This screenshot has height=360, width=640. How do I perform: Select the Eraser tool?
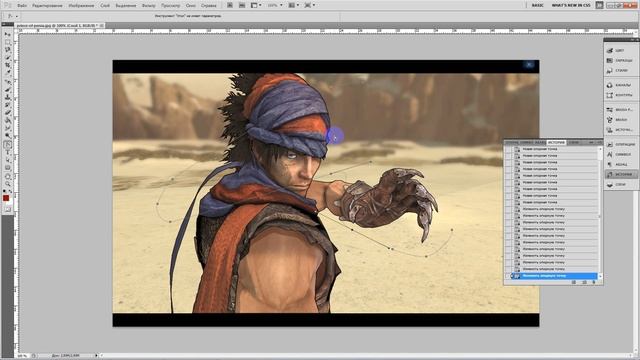coord(7,113)
